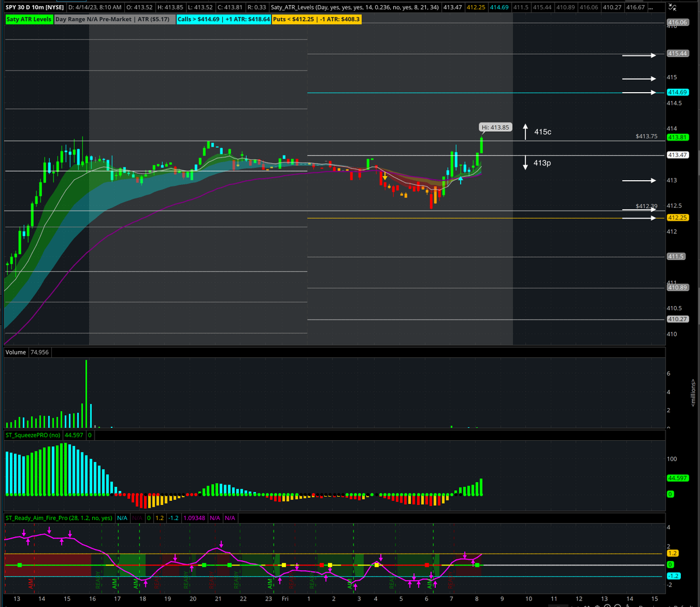Click the O: 413.52 open value
Viewport: 700px width, 607px height.
[139, 8]
